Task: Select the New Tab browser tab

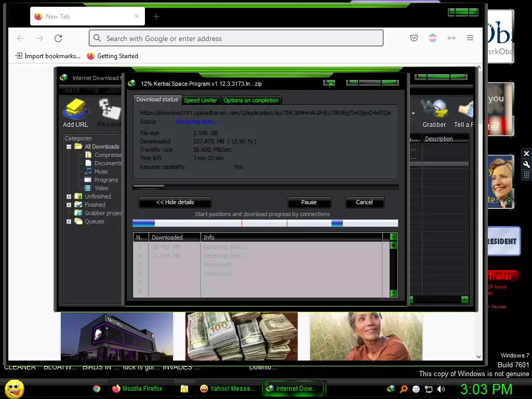Action: tap(87, 16)
